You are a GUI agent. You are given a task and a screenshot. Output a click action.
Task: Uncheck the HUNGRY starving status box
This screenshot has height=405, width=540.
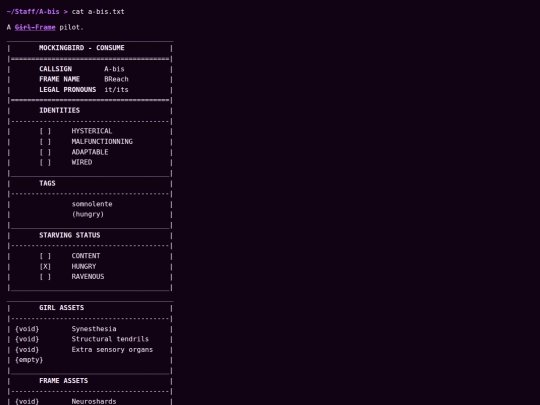pyautogui.click(x=45, y=266)
